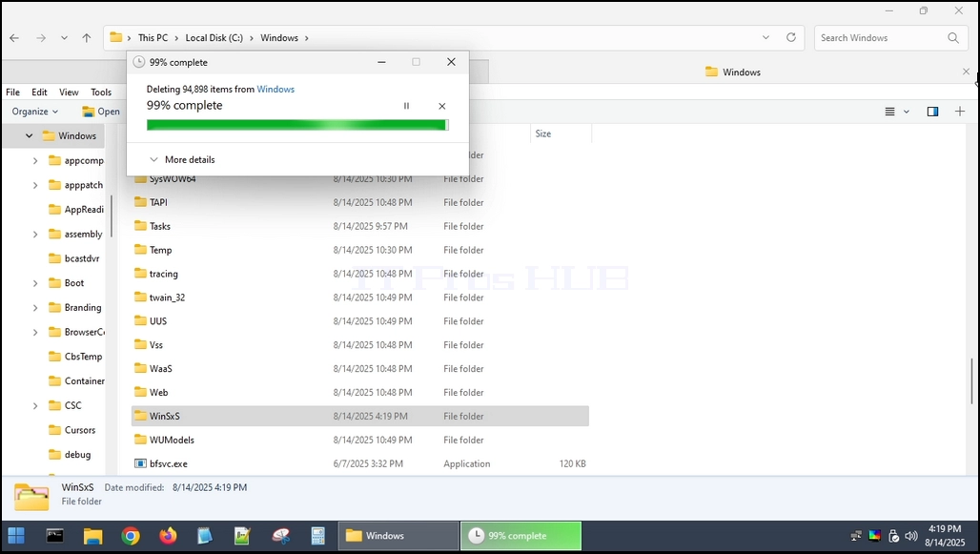Click the search magnifier icon
The image size is (980, 554).
pyautogui.click(x=953, y=38)
